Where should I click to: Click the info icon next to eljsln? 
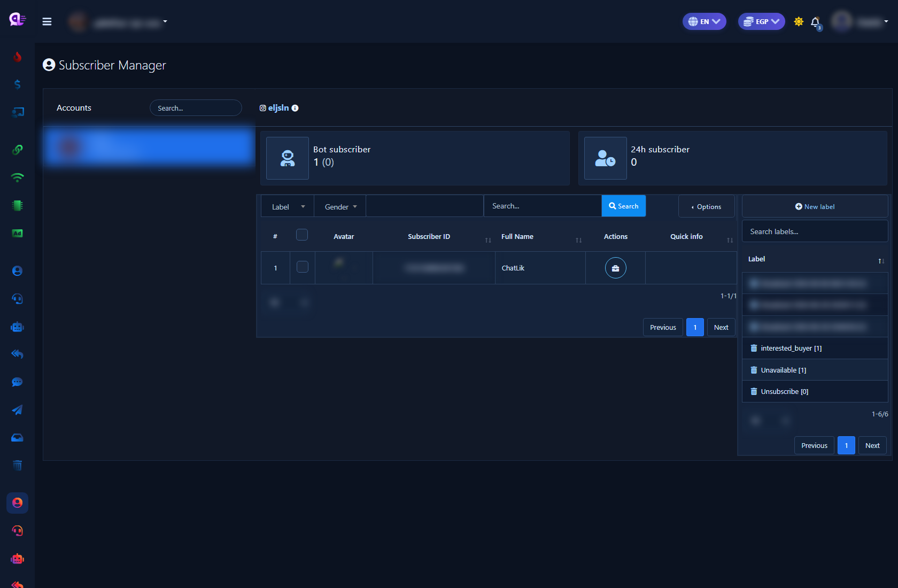tap(295, 108)
